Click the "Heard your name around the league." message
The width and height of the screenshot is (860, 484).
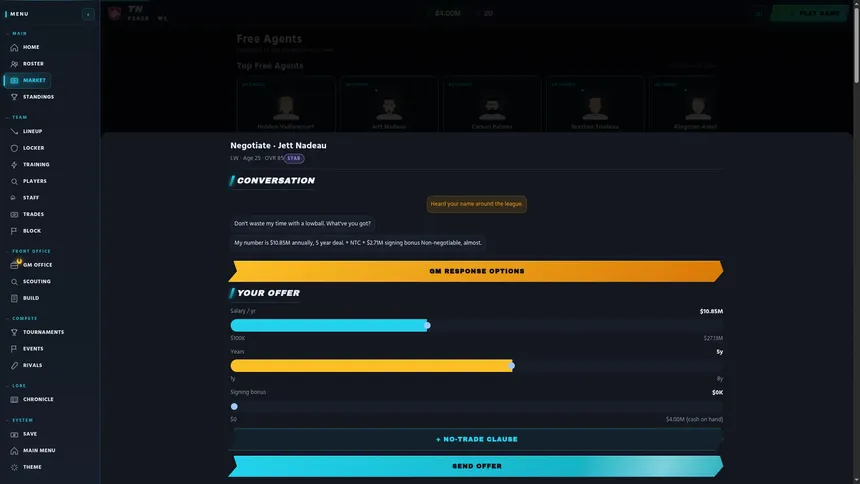click(476, 204)
